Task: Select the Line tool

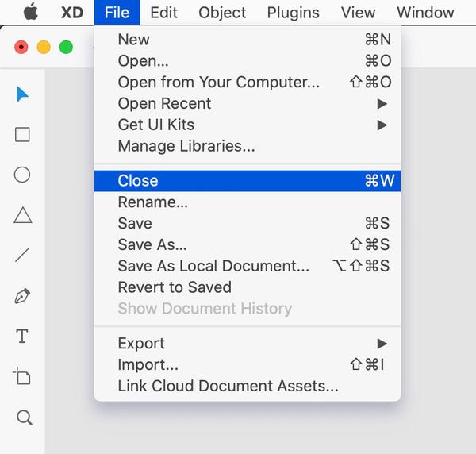Action: 23,256
